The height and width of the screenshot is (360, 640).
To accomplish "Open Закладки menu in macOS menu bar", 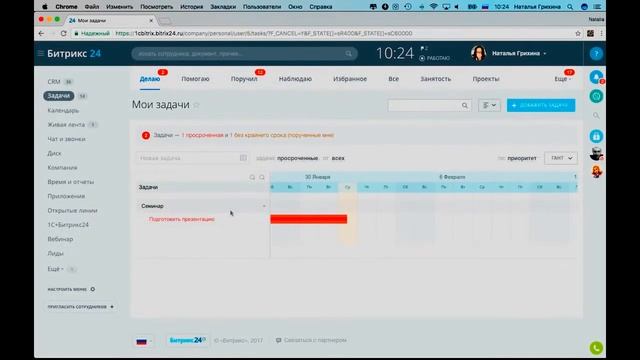I will click(223, 7).
